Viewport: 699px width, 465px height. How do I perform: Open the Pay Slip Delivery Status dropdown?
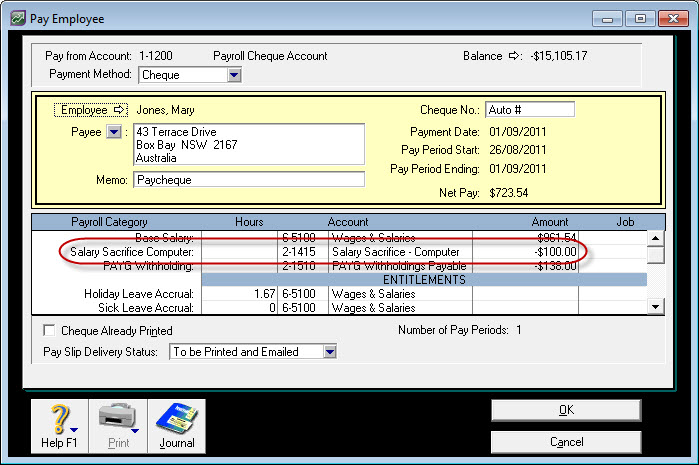pos(330,352)
